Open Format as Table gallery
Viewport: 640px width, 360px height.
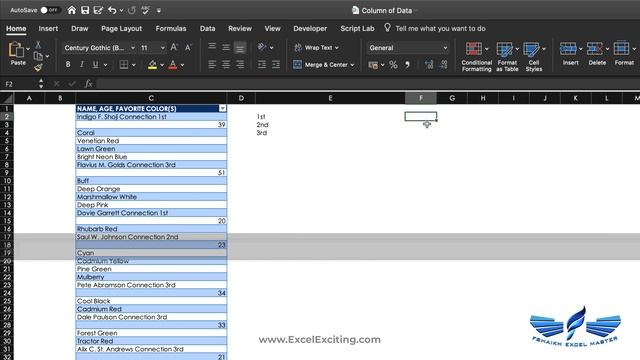pyautogui.click(x=507, y=57)
